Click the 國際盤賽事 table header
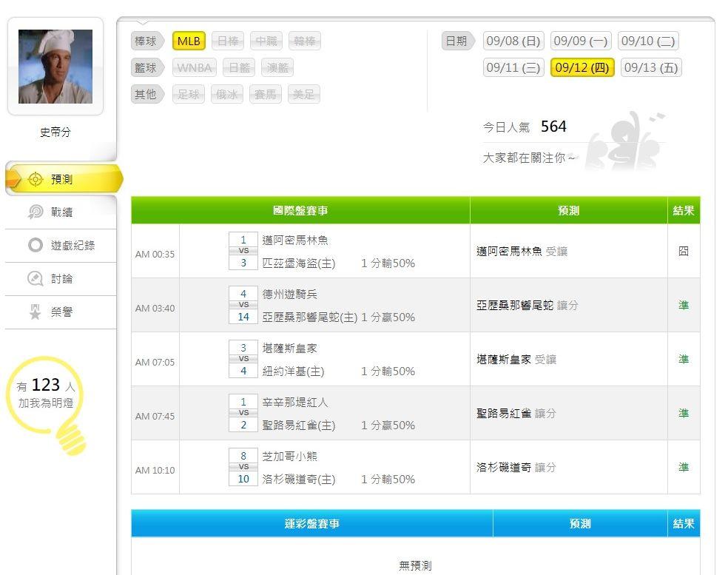Screen dimensions: 728x575 [301, 210]
